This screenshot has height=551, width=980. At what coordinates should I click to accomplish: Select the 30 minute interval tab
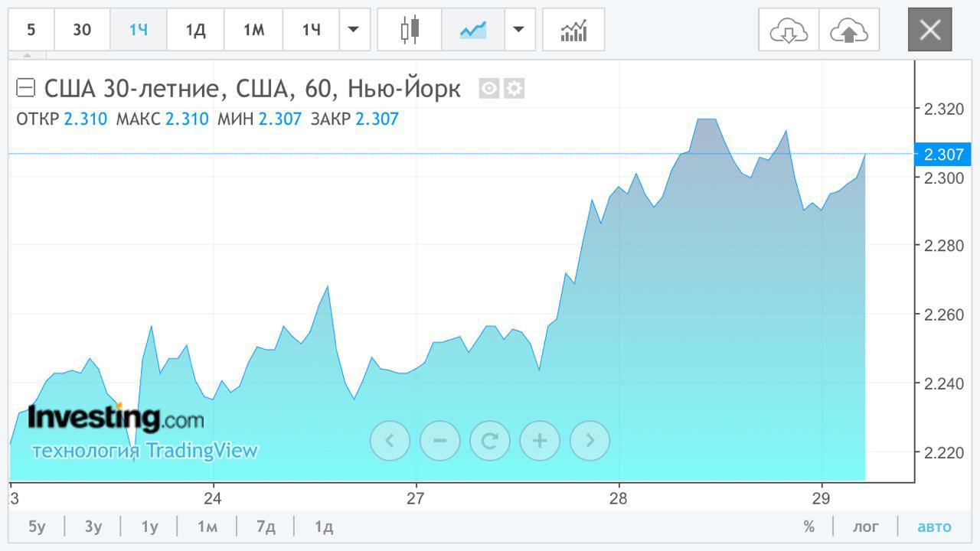[82, 30]
